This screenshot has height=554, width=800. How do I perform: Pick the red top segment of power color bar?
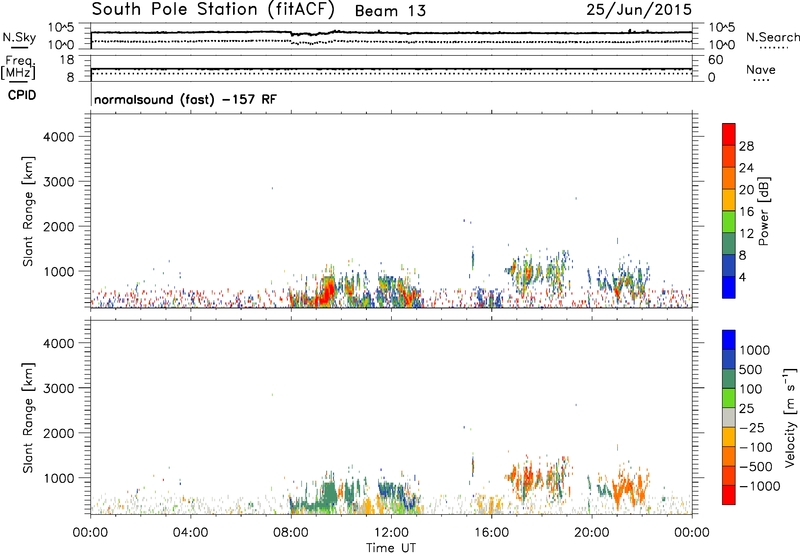(729, 134)
